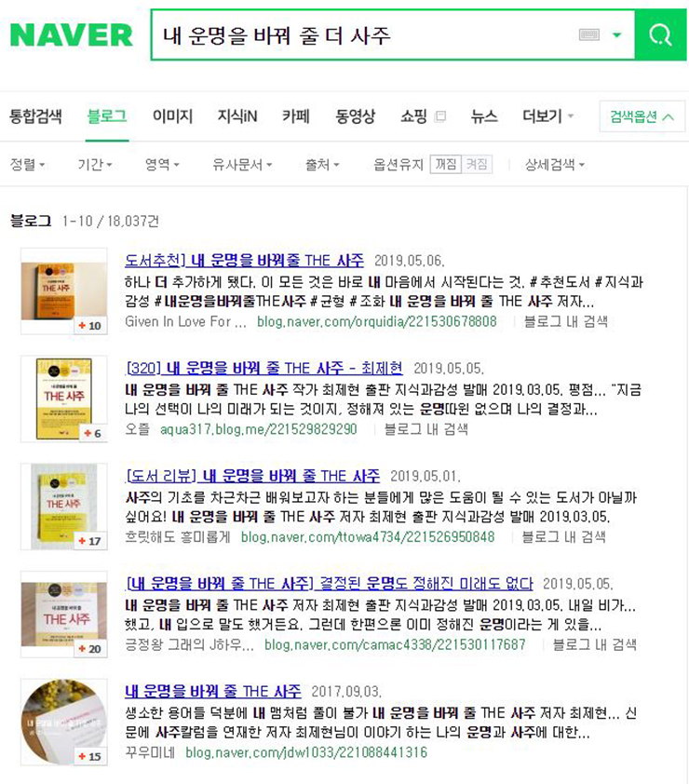Open the blog.naver.com/orquidia URL link
The height and width of the screenshot is (784, 689).
tap(377, 321)
